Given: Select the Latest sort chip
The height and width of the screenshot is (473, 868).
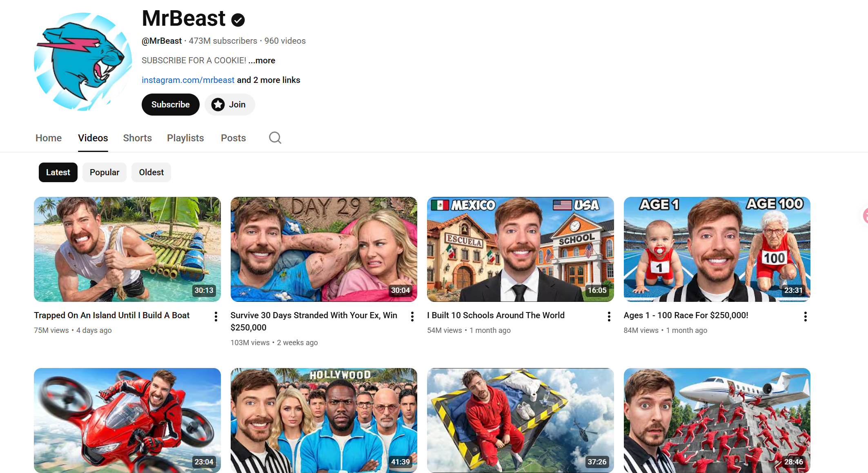Looking at the screenshot, I should (58, 172).
